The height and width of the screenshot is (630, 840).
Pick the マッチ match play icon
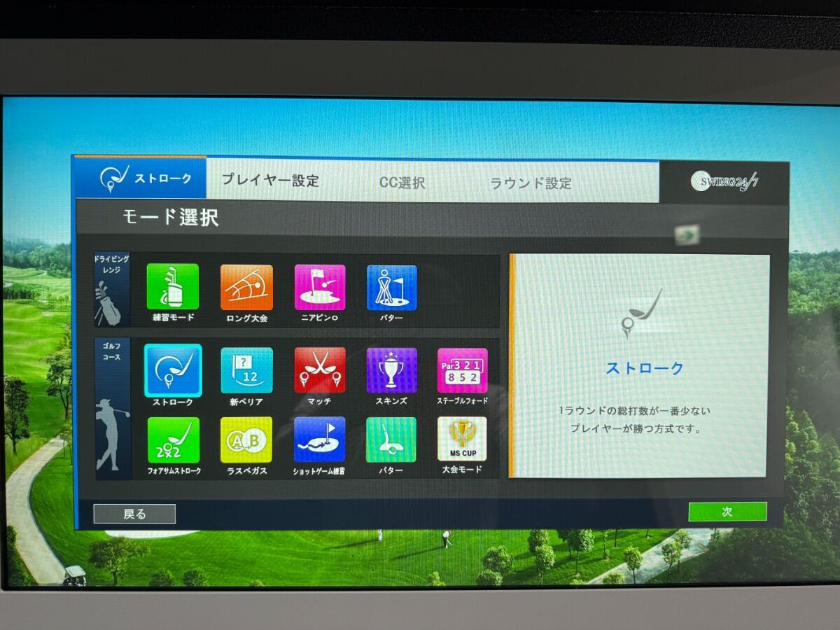(320, 370)
